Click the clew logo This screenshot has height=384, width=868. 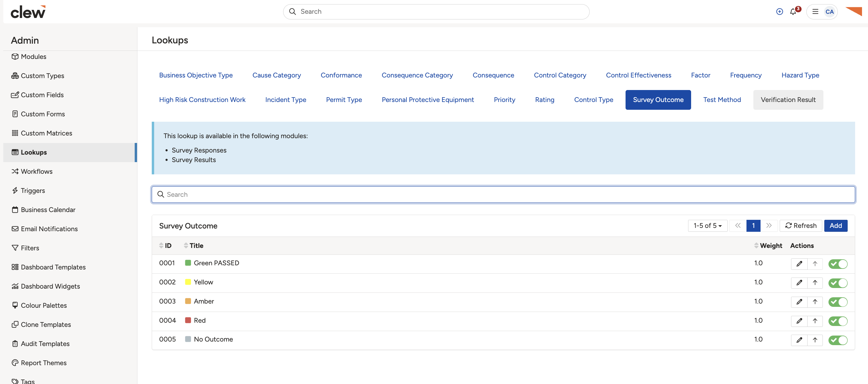(x=28, y=12)
